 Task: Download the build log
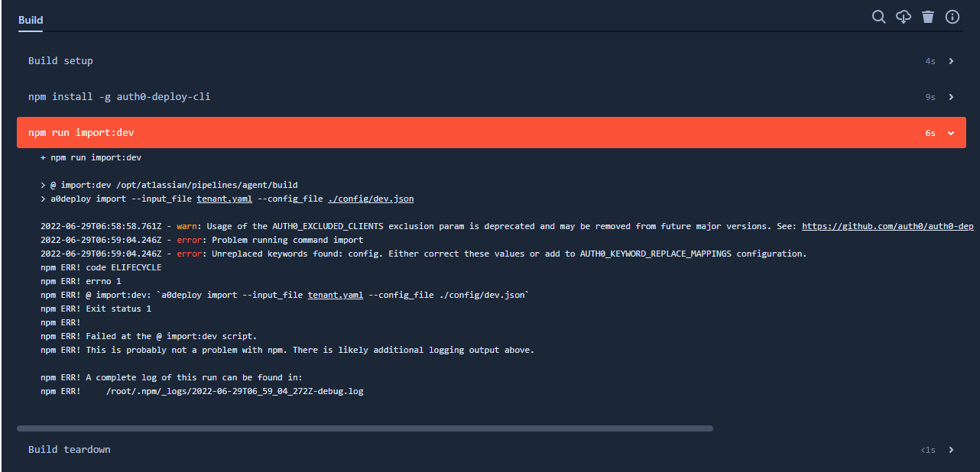click(x=904, y=17)
